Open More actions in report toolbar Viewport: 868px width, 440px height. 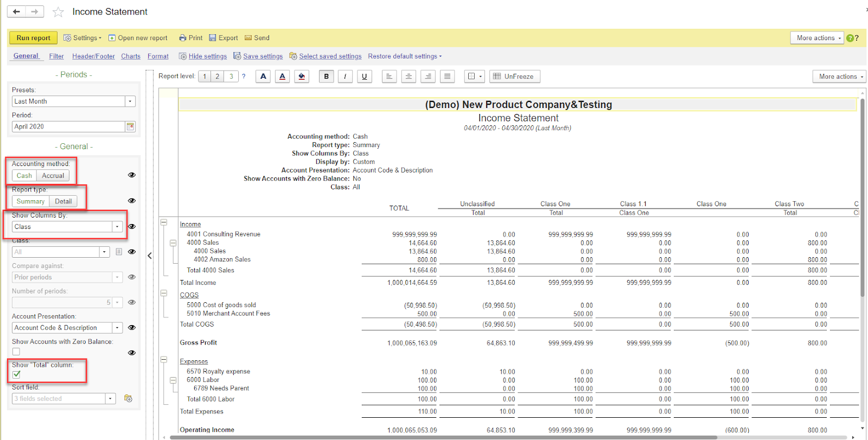tap(839, 76)
